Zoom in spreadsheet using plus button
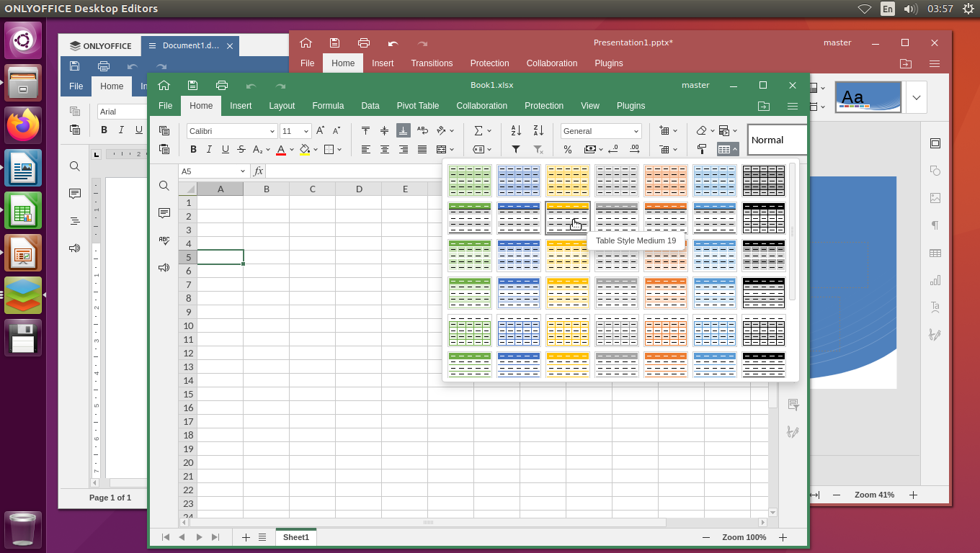 tap(783, 537)
